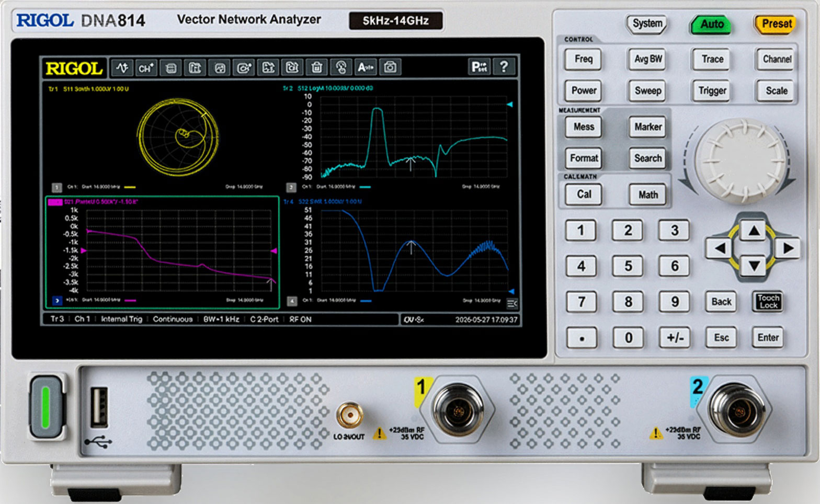Click the +/- sign key

tap(675, 338)
